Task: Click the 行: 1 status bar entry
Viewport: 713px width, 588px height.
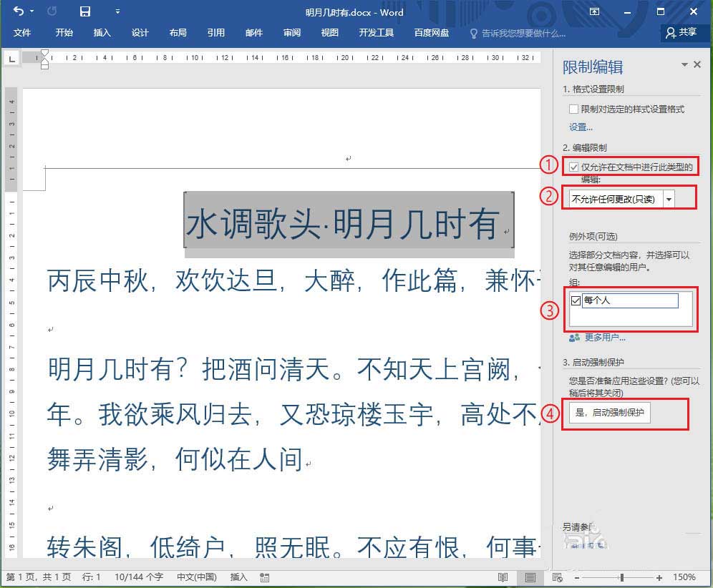Action: (x=92, y=577)
